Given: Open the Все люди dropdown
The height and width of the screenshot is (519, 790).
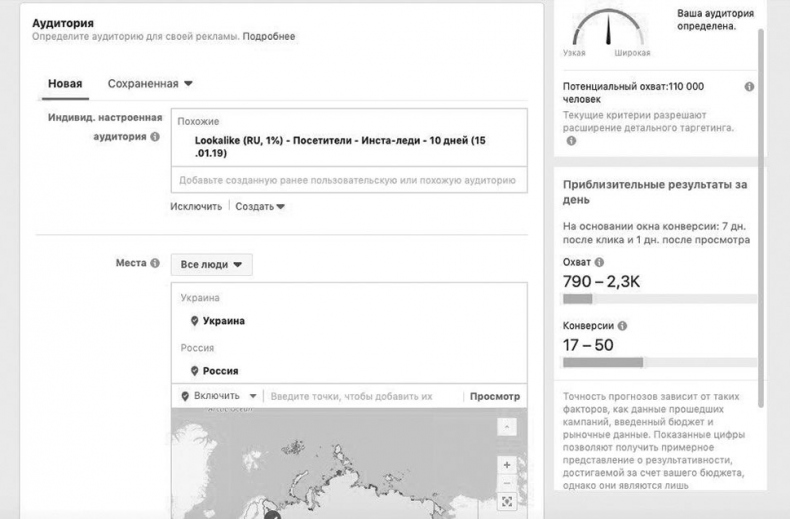Looking at the screenshot, I should click(211, 265).
